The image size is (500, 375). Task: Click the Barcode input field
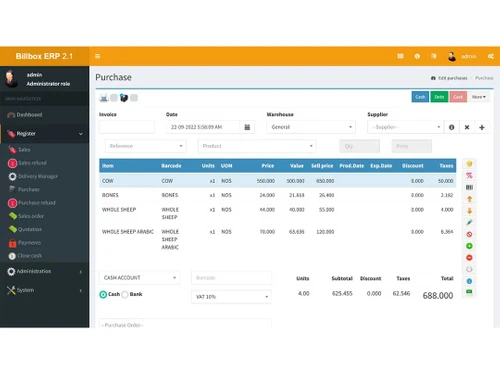[231, 278]
